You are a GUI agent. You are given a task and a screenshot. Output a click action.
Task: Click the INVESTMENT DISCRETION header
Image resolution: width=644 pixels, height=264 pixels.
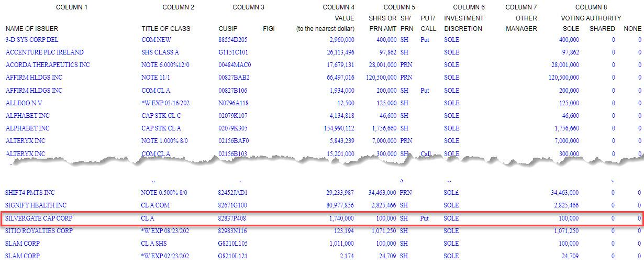click(x=464, y=23)
